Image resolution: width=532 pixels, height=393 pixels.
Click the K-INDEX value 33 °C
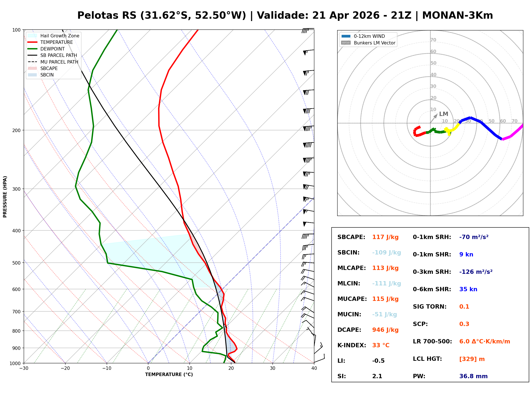(x=381, y=345)
